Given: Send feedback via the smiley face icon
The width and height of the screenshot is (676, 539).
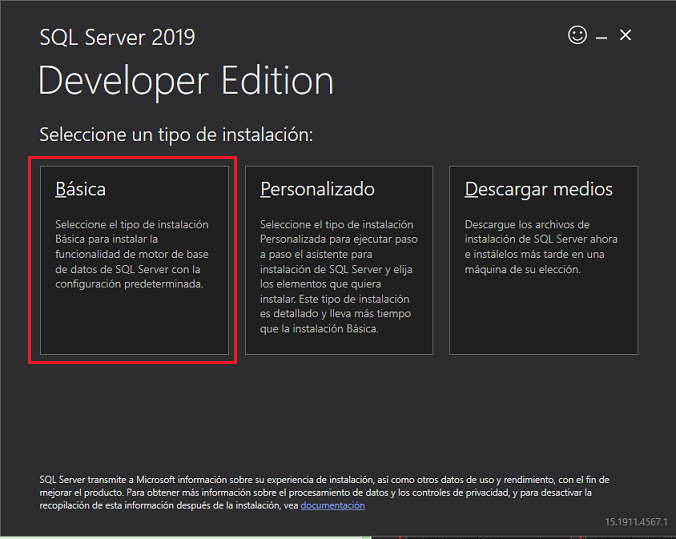Looking at the screenshot, I should pos(577,34).
